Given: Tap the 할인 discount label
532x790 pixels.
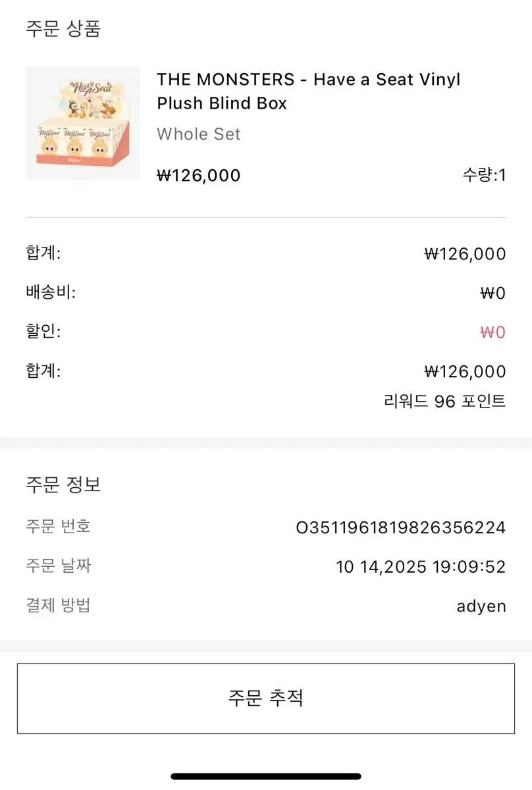Looking at the screenshot, I should (x=43, y=331).
